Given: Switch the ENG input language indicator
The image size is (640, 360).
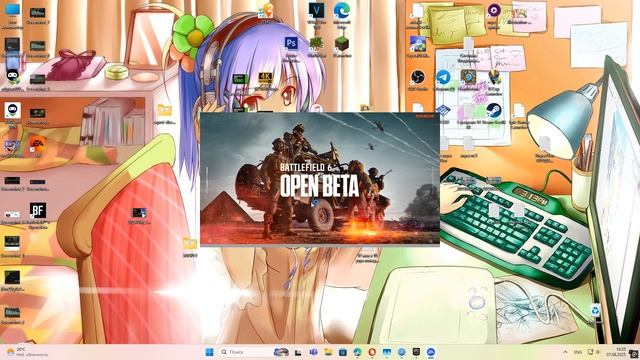Looking at the screenshot, I should coord(578,352).
